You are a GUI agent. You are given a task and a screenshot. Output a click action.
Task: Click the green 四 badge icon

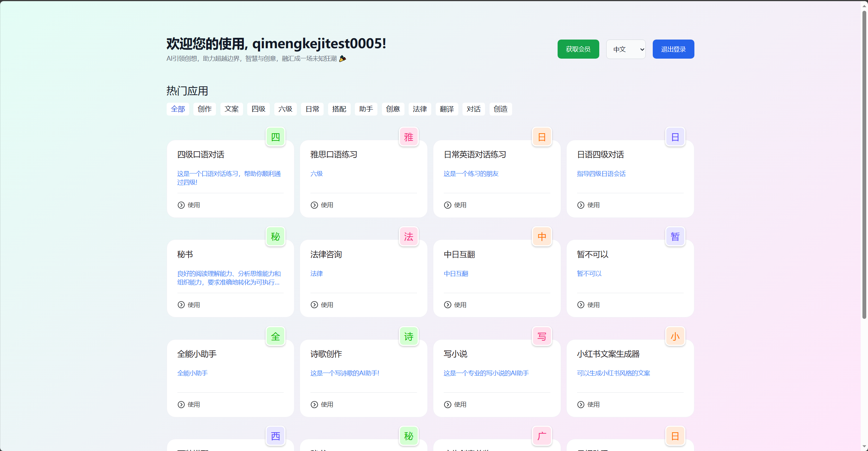(275, 137)
